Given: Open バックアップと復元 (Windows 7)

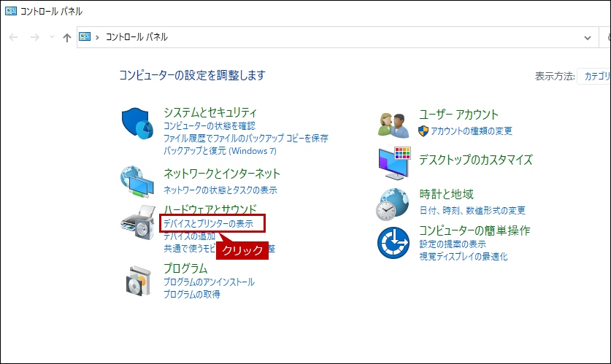Looking at the screenshot, I should pos(220,151).
